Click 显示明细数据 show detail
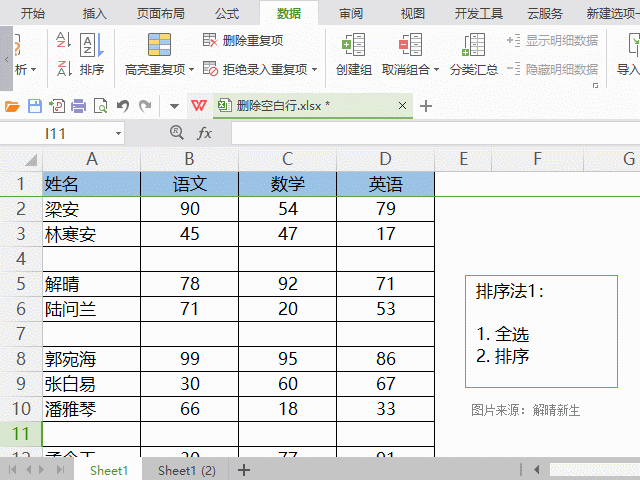The image size is (640, 480). 553,40
